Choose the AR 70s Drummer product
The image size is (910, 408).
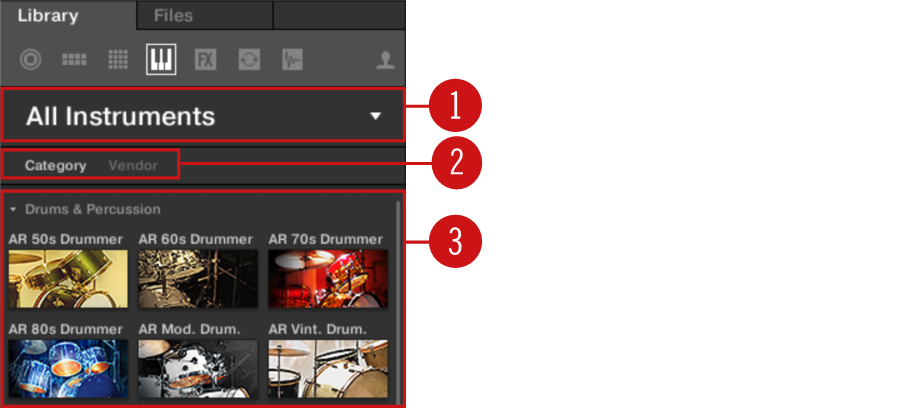(327, 270)
